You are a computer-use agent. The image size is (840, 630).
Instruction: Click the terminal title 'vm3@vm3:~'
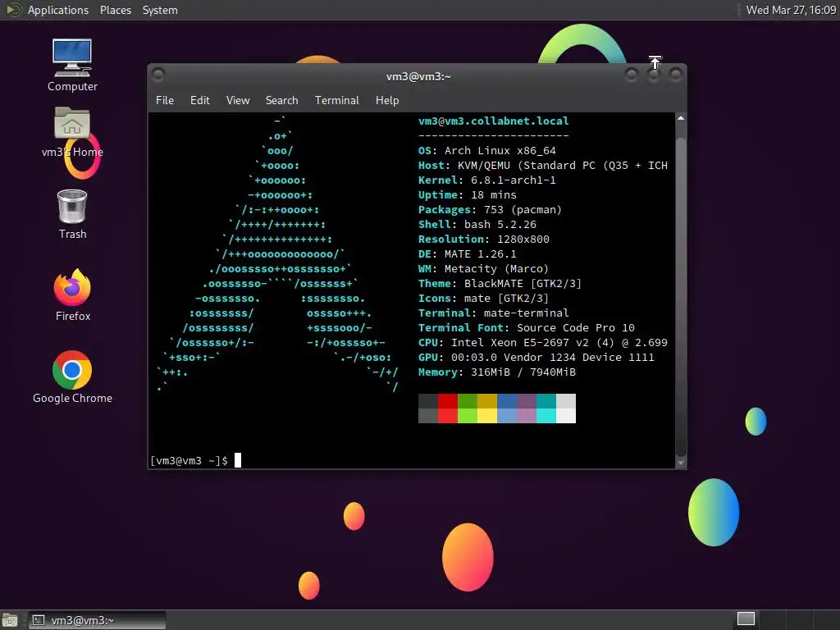click(x=418, y=76)
